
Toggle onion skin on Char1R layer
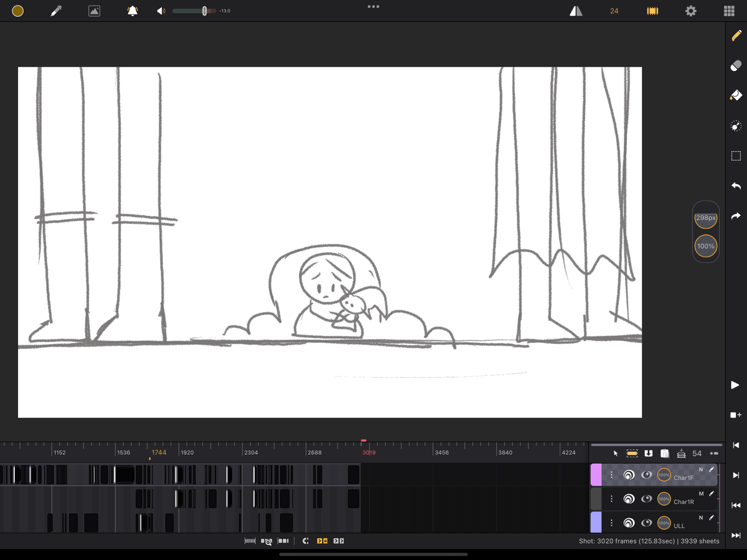(x=629, y=498)
